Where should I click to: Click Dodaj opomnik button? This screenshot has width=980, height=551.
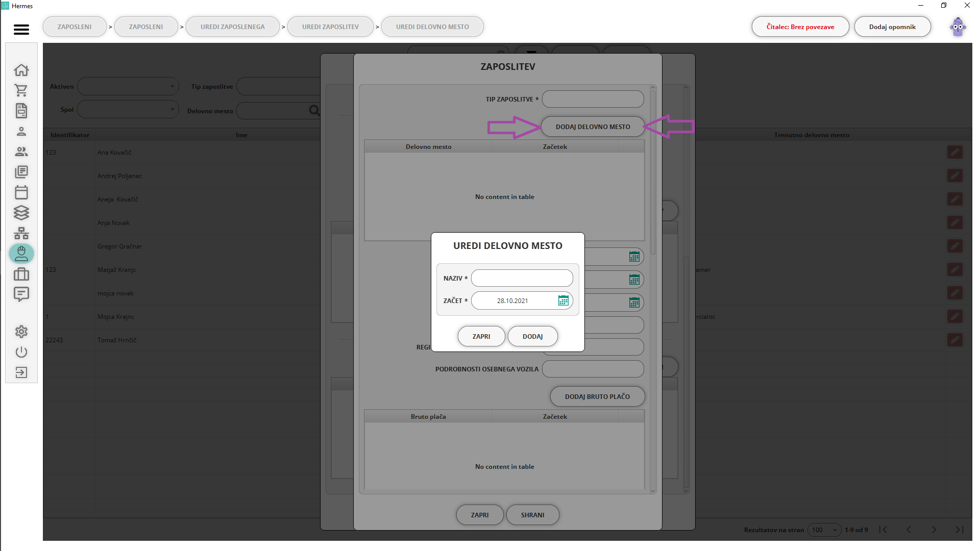(892, 27)
